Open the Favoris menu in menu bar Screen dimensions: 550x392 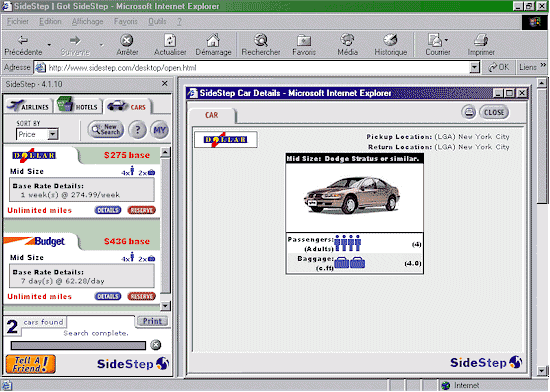click(126, 21)
